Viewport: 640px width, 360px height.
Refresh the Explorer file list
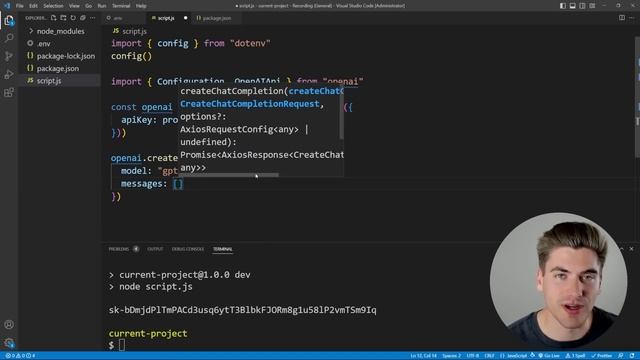point(73,18)
